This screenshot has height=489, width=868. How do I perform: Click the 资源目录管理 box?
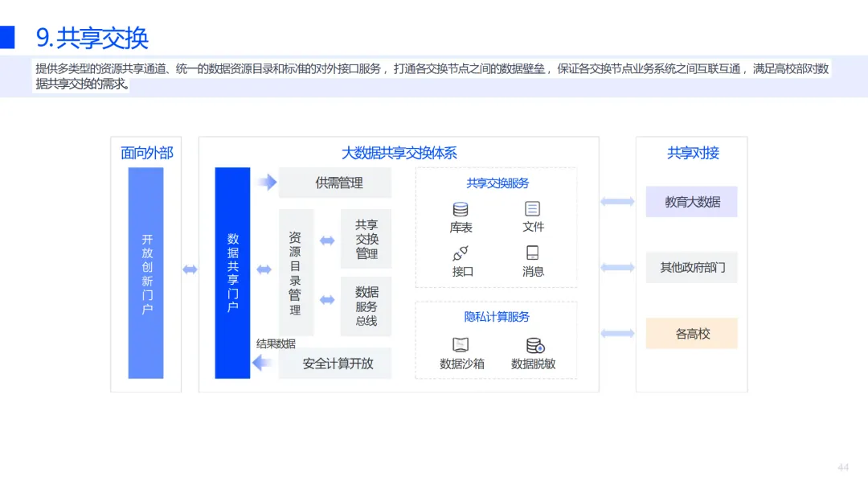pyautogui.click(x=296, y=273)
